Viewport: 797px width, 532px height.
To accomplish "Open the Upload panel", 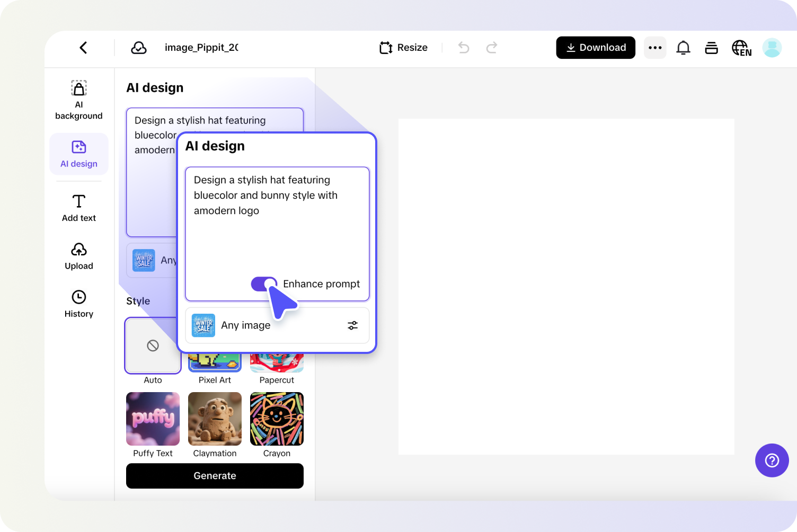I will click(78, 256).
